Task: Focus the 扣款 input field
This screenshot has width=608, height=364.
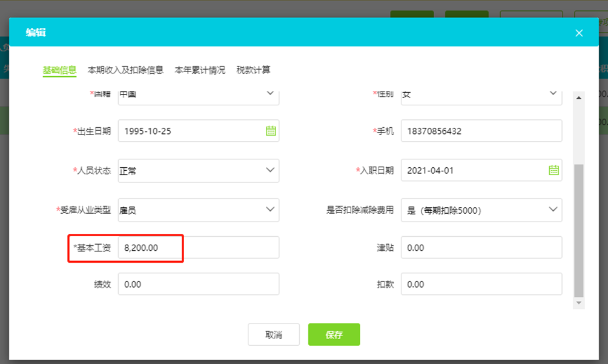Action: coord(481,284)
